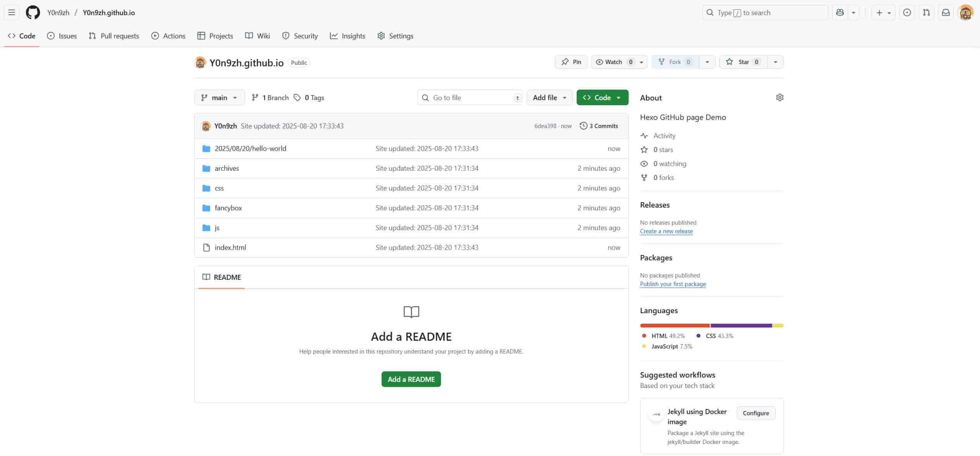Screen dimensions: 980x456
Task: Click the js folder icon
Action: 206,228
